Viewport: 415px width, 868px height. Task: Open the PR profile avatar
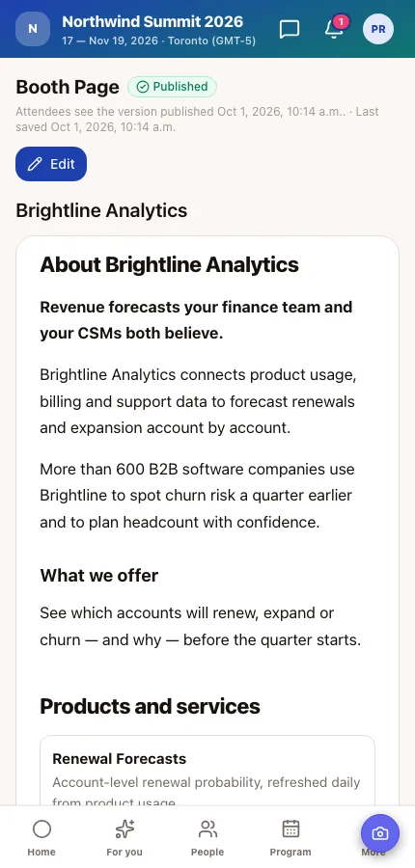tap(378, 29)
